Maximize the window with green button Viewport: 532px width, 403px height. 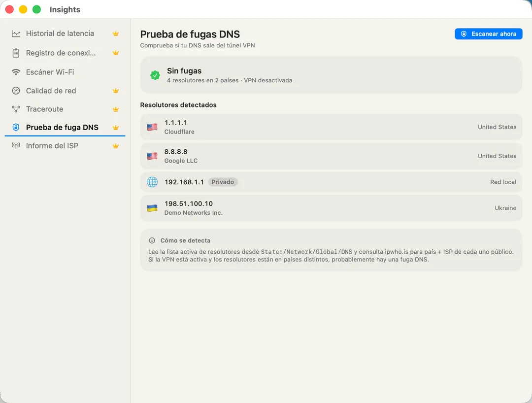(x=36, y=9)
